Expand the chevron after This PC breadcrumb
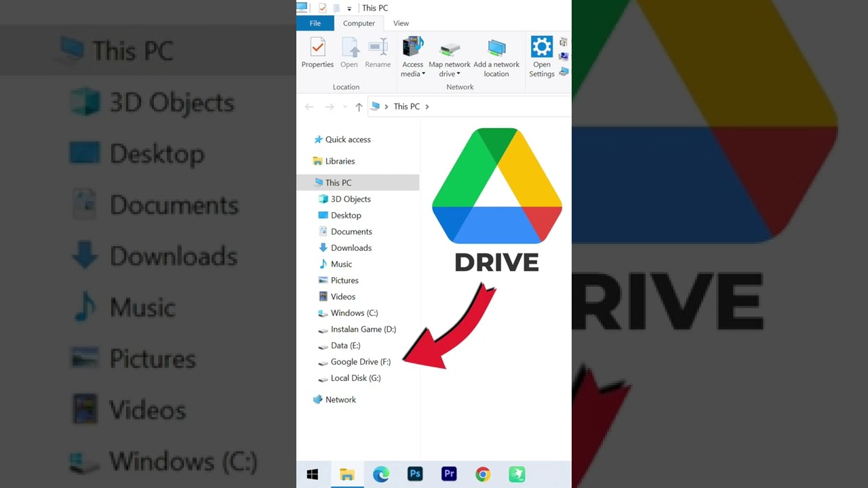The height and width of the screenshot is (488, 868). point(427,106)
